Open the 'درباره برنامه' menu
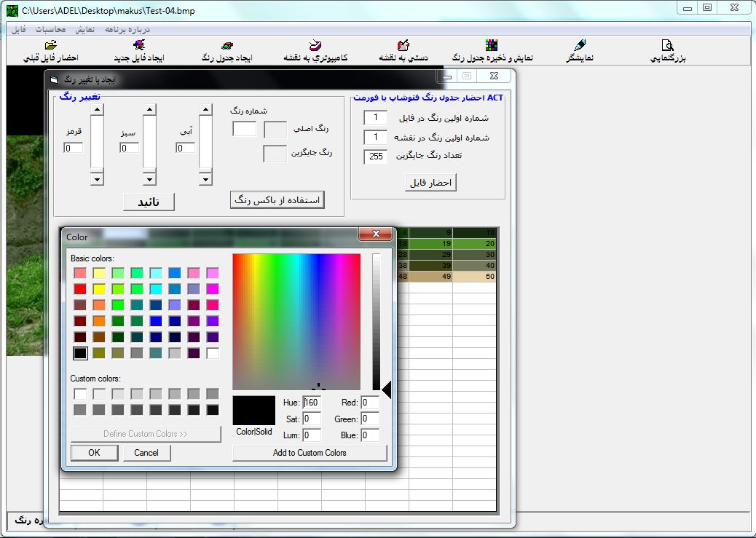756x538 pixels. pos(127,30)
